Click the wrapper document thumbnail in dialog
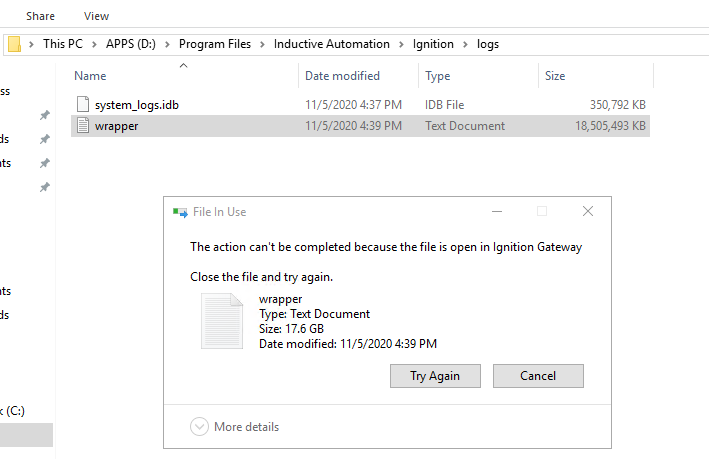Screen dimensions: 709x459 (222, 321)
